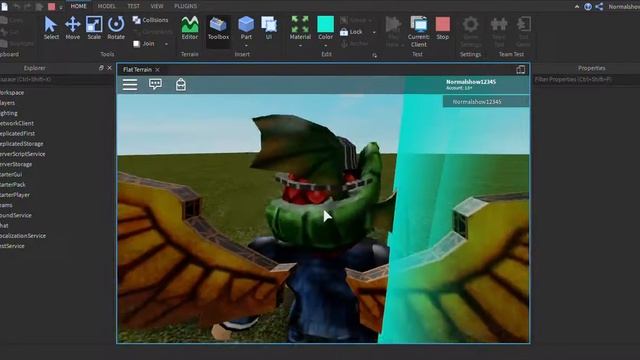Image resolution: width=640 pixels, height=360 pixels.
Task: Pick the Rotate tool
Action: click(x=116, y=28)
